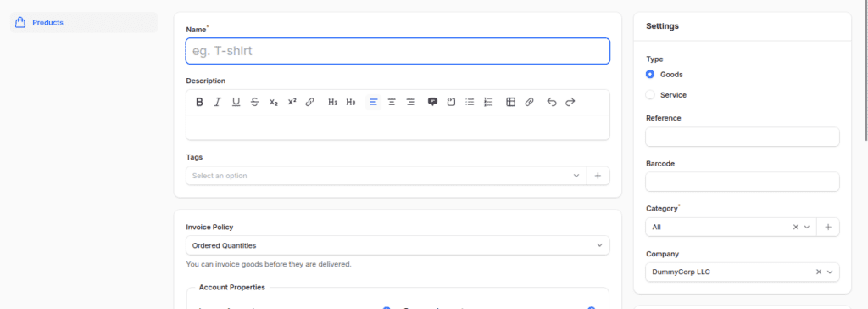Align description text center
This screenshot has width=868, height=309.
[x=392, y=102]
